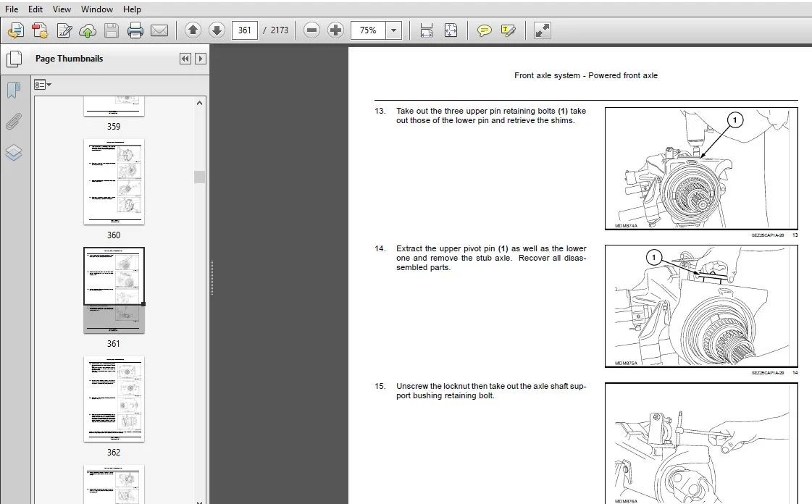Click the step 15 illustration MDM876A
The image size is (812, 504).
click(x=701, y=443)
